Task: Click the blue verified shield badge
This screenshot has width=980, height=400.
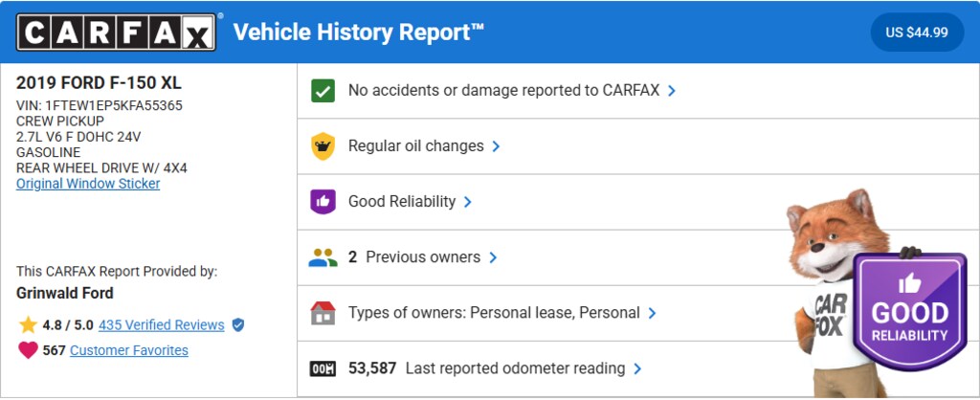Action: coord(238,325)
